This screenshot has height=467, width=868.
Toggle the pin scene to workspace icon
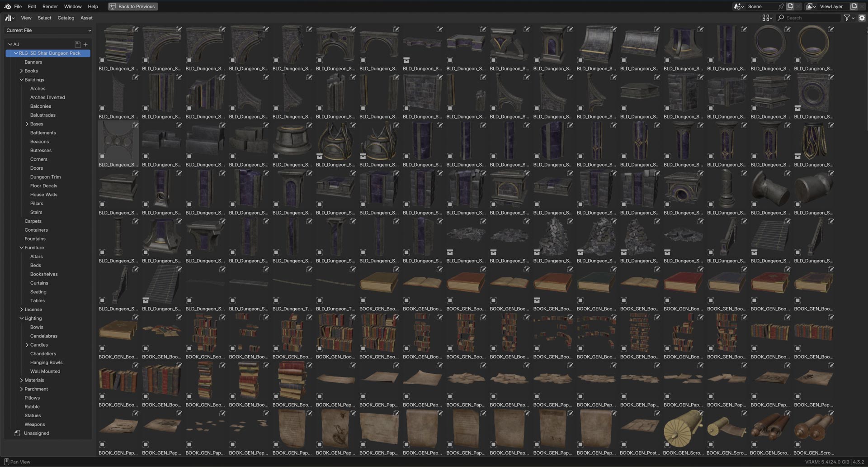point(781,6)
